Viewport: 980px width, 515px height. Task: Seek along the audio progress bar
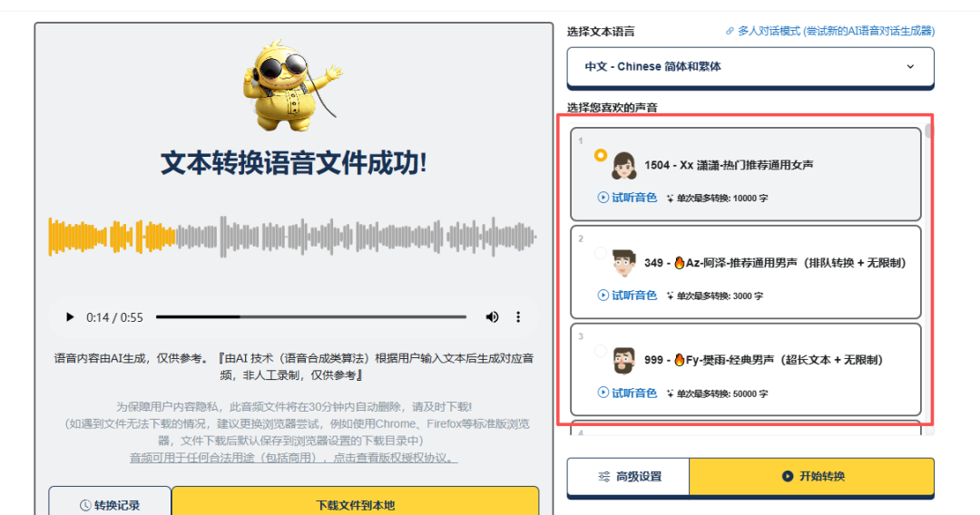(x=311, y=317)
